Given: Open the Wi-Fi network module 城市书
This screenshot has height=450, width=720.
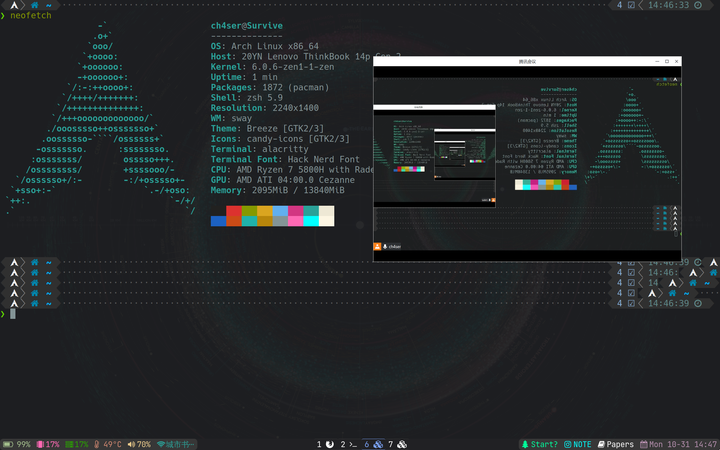Looking at the screenshot, I should [x=175, y=444].
